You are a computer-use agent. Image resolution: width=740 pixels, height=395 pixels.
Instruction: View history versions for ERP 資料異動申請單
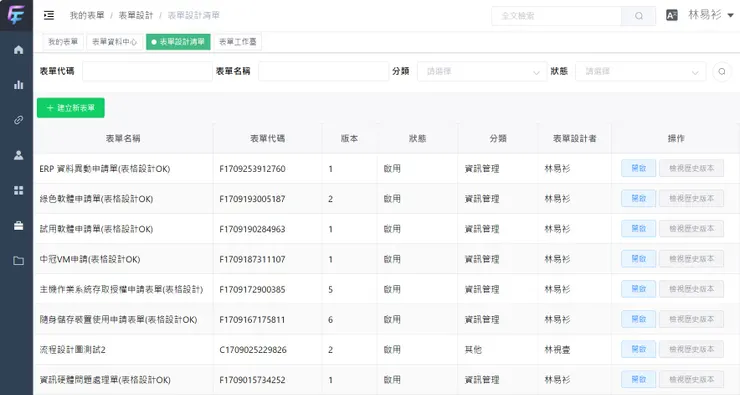pyautogui.click(x=691, y=168)
